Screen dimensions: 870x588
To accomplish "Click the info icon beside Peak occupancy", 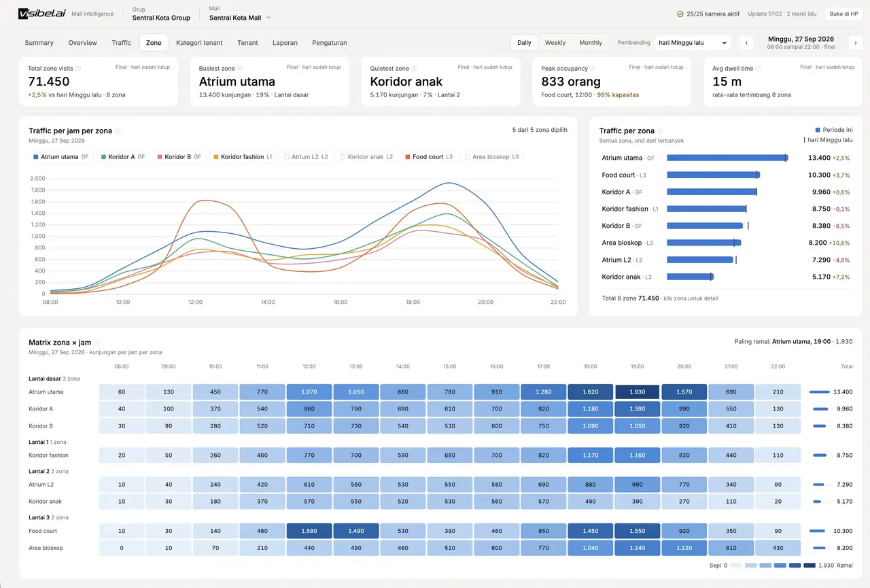I will click(593, 69).
